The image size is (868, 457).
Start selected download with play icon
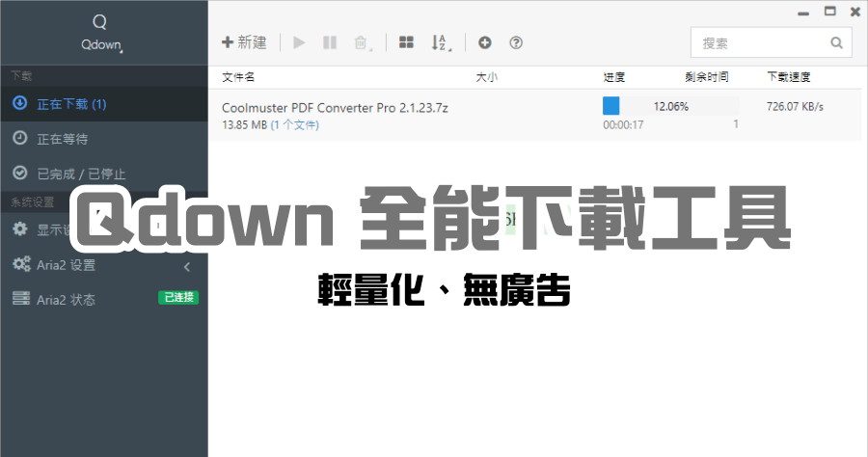(x=299, y=42)
